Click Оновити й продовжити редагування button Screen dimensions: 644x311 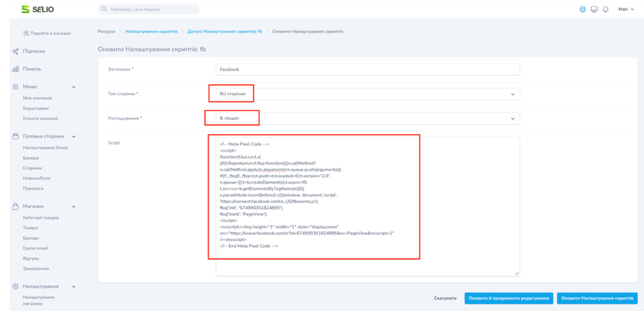pos(508,298)
